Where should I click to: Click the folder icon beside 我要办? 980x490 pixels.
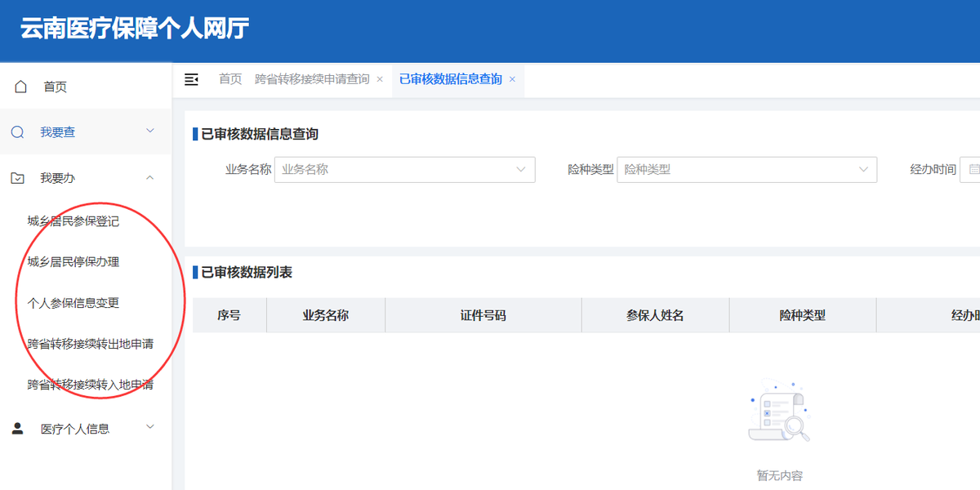pyautogui.click(x=18, y=178)
